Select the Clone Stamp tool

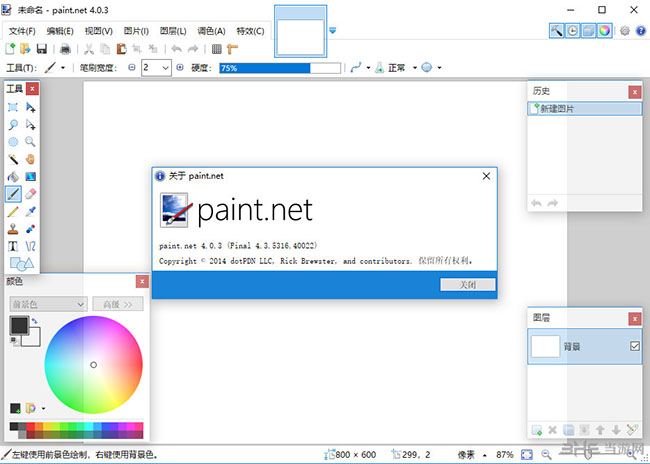point(13,229)
